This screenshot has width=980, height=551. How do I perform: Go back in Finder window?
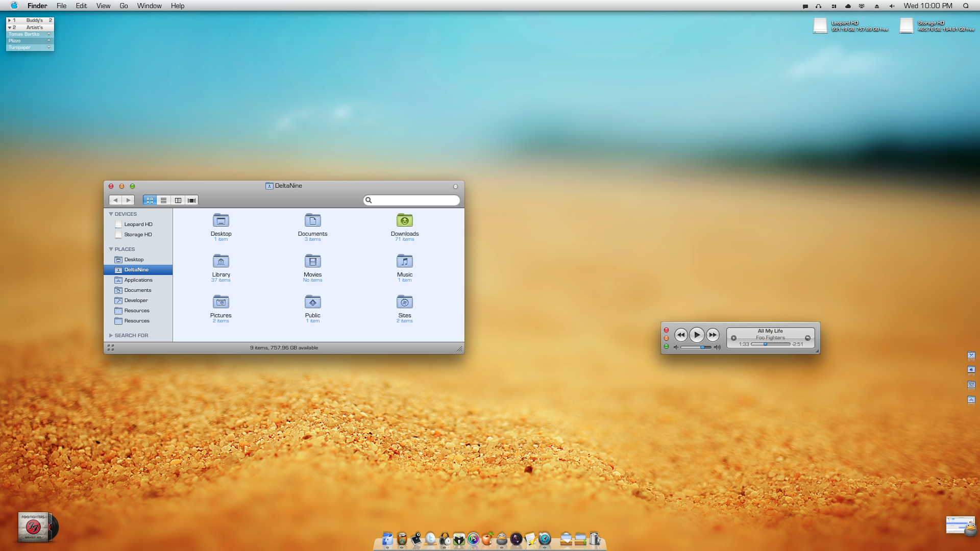(x=115, y=200)
